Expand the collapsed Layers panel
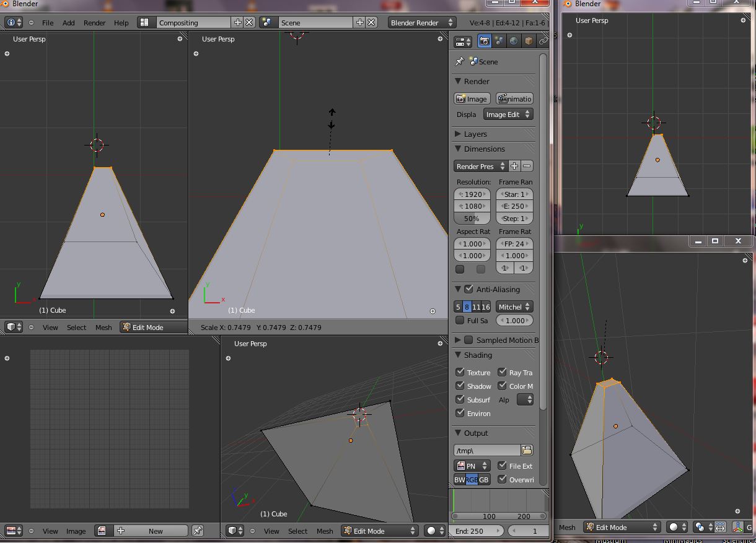This screenshot has width=756, height=543. click(475, 134)
